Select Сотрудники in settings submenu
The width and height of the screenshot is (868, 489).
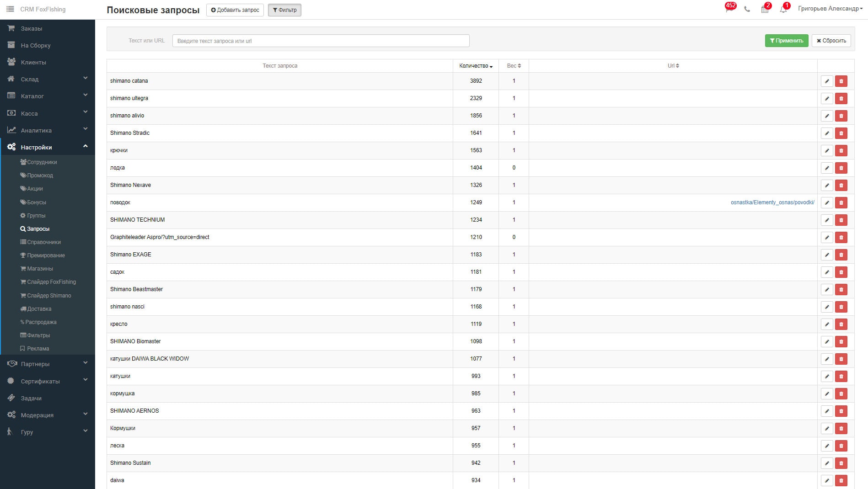click(39, 162)
